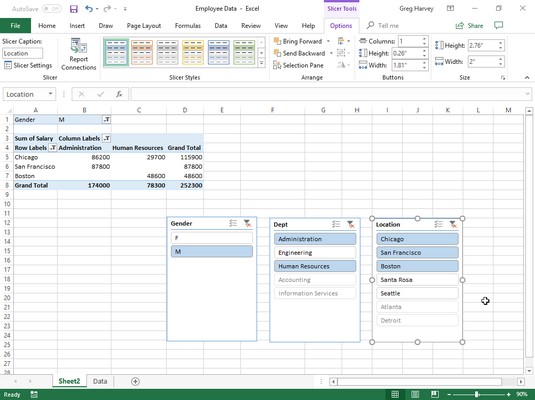Expand the slicer styles gallery
This screenshot has height=400, width=535.
click(261, 63)
